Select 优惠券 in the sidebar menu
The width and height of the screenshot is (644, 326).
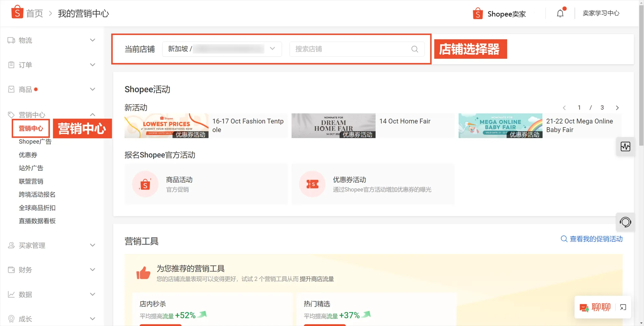[28, 155]
